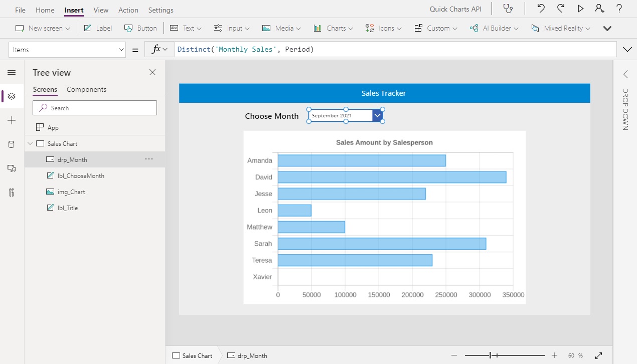Open the September 2021 month dropdown
This screenshot has width=637, height=364.
coord(377,115)
